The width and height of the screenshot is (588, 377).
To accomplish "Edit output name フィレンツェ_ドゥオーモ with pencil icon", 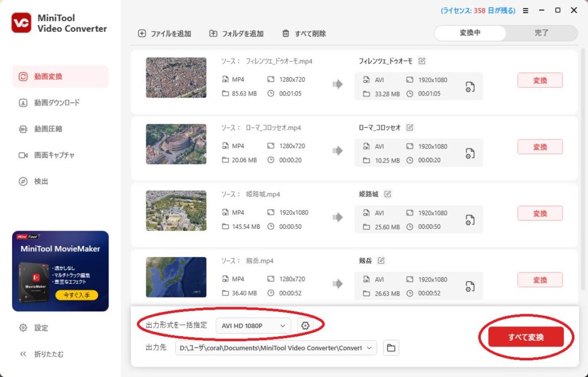I will (x=422, y=61).
